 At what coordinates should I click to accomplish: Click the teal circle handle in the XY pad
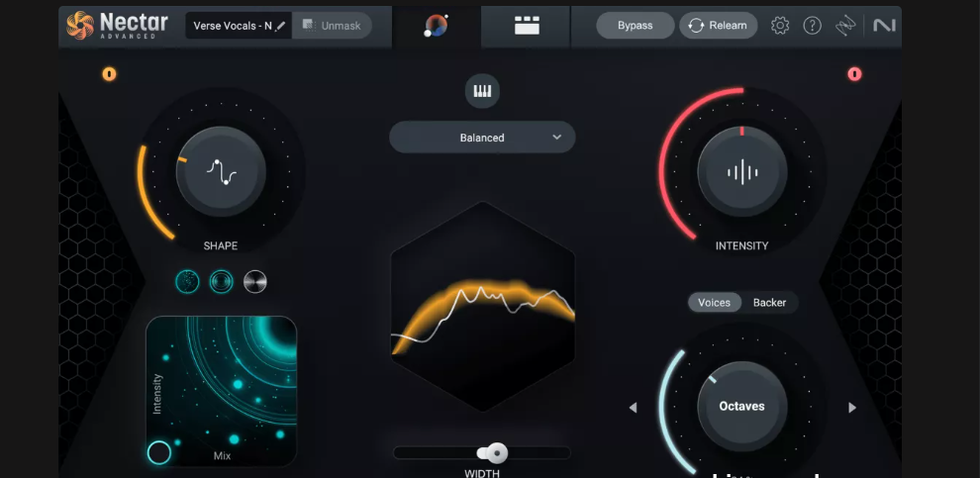coord(158,452)
